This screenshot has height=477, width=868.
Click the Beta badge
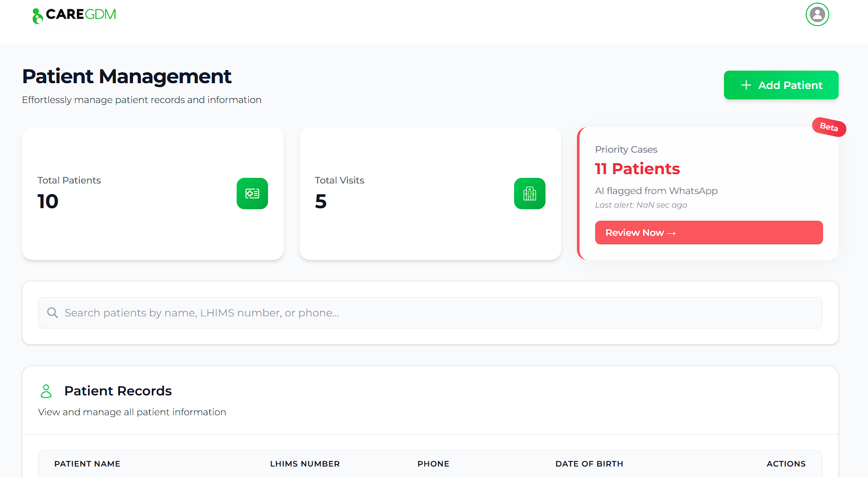point(828,127)
